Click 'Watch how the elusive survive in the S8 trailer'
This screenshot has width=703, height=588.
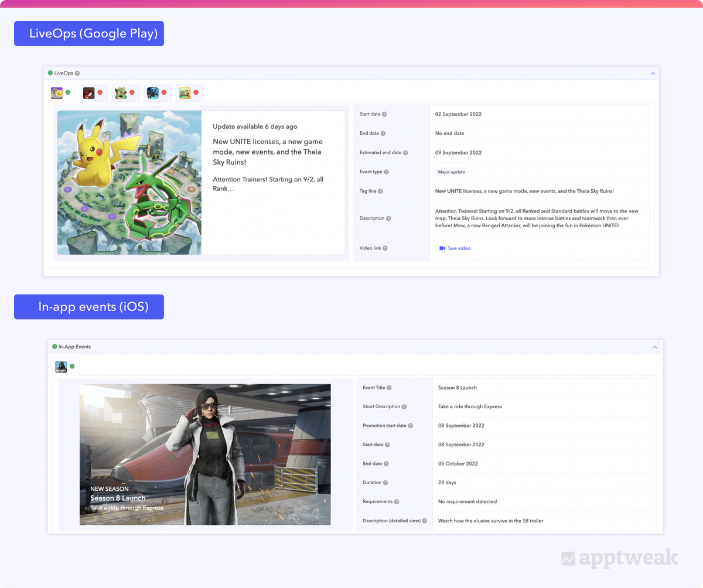(x=491, y=521)
